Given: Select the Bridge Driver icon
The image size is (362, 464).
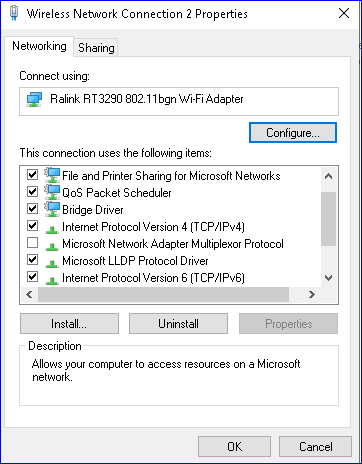Looking at the screenshot, I should 52,209.
